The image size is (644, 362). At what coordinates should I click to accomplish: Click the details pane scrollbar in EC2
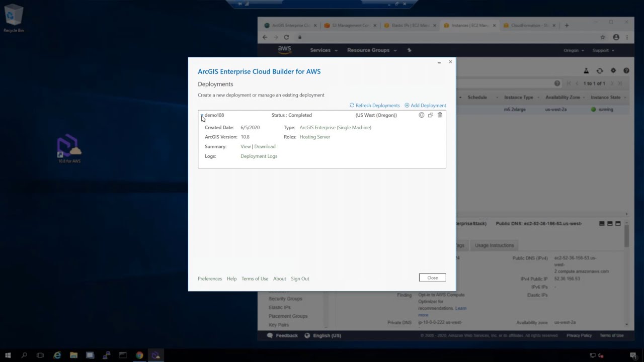[x=627, y=236]
